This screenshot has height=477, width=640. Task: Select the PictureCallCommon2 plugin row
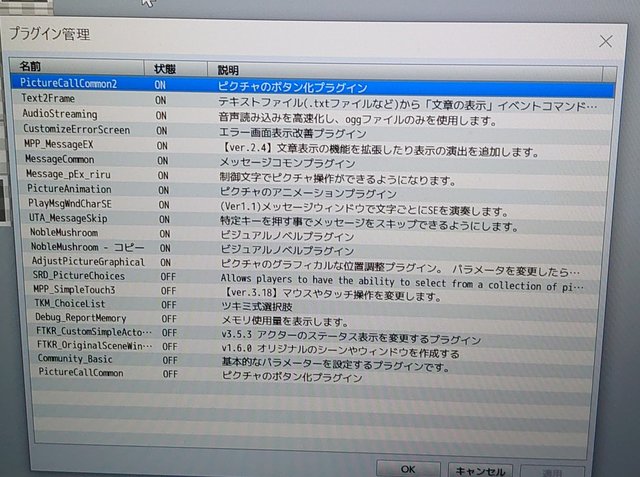pos(312,86)
